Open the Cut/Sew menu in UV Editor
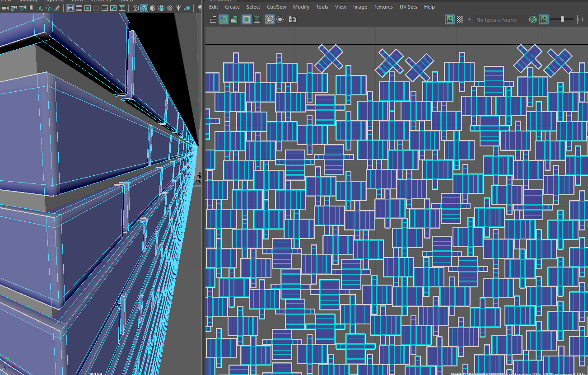 coord(276,7)
